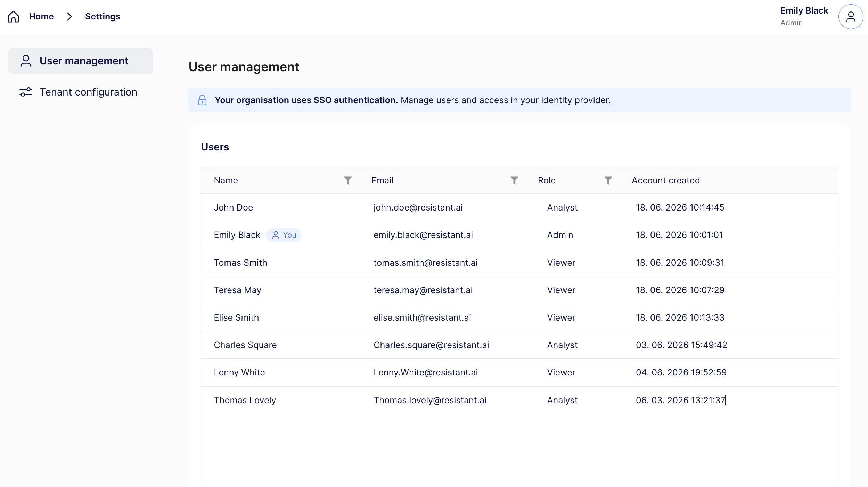Click the You badge beside Emily Black
The height and width of the screenshot is (487, 868).
[283, 235]
